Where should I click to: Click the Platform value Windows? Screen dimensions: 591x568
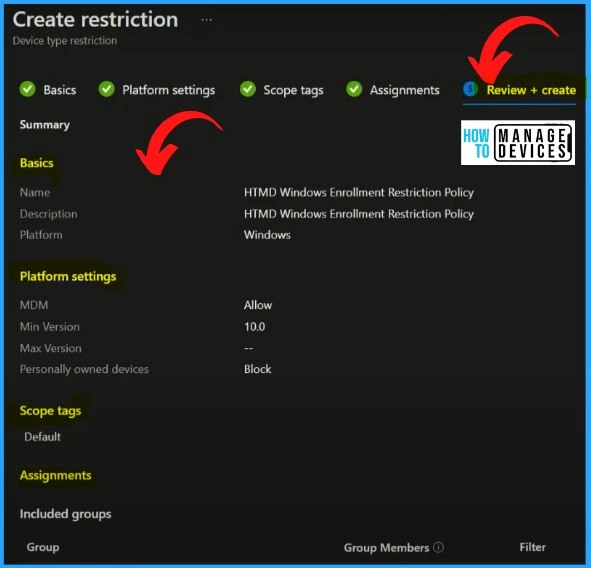pyautogui.click(x=267, y=235)
